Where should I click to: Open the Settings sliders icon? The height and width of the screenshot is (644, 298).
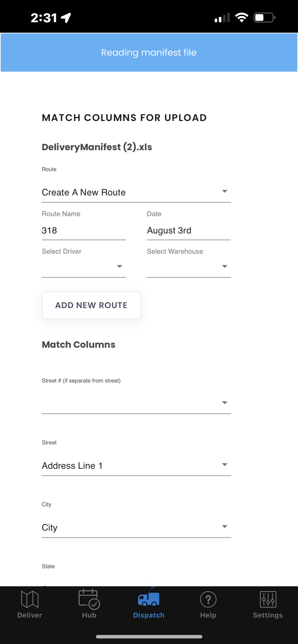pyautogui.click(x=268, y=599)
